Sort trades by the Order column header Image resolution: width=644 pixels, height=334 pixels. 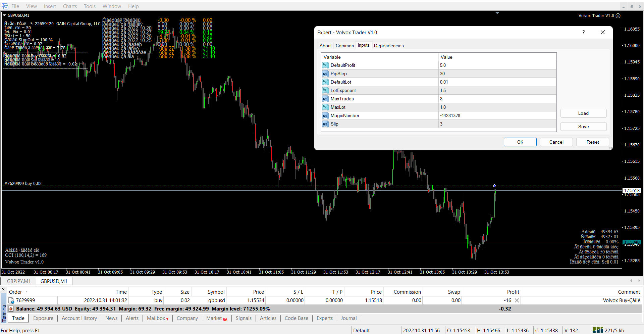[x=15, y=292]
